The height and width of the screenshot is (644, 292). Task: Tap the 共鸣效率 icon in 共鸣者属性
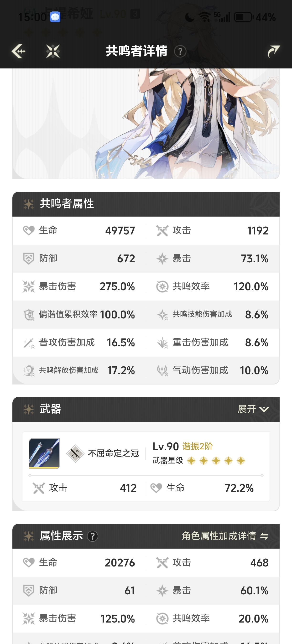(162, 286)
